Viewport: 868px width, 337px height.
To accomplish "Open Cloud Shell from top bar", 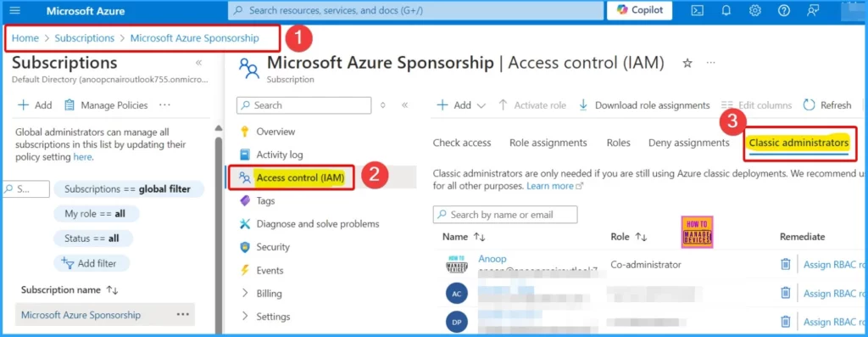I will pos(698,10).
